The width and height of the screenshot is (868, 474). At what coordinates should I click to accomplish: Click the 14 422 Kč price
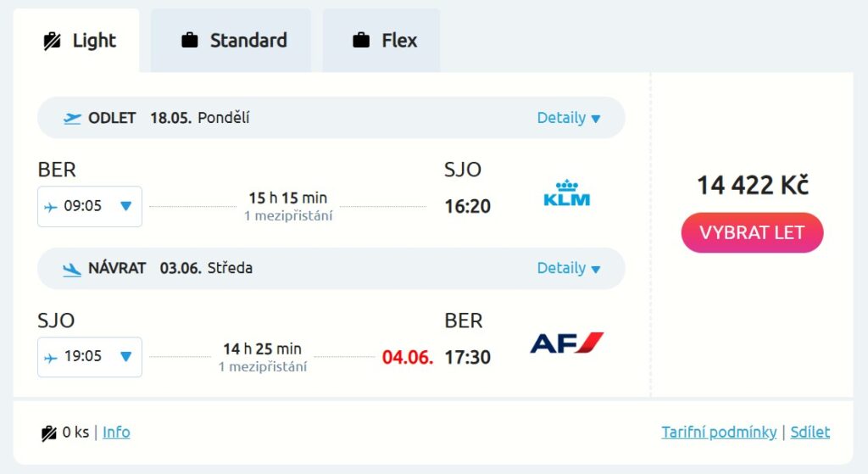pos(752,185)
